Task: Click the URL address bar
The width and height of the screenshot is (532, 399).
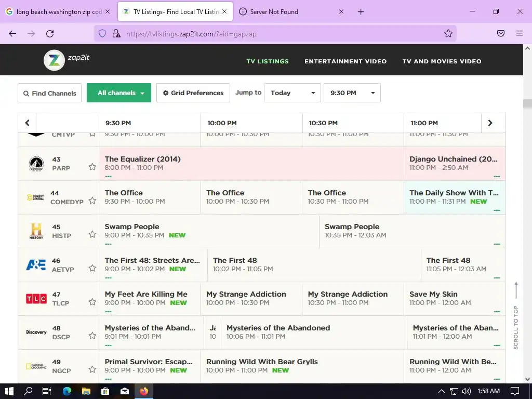Action: tap(275, 34)
